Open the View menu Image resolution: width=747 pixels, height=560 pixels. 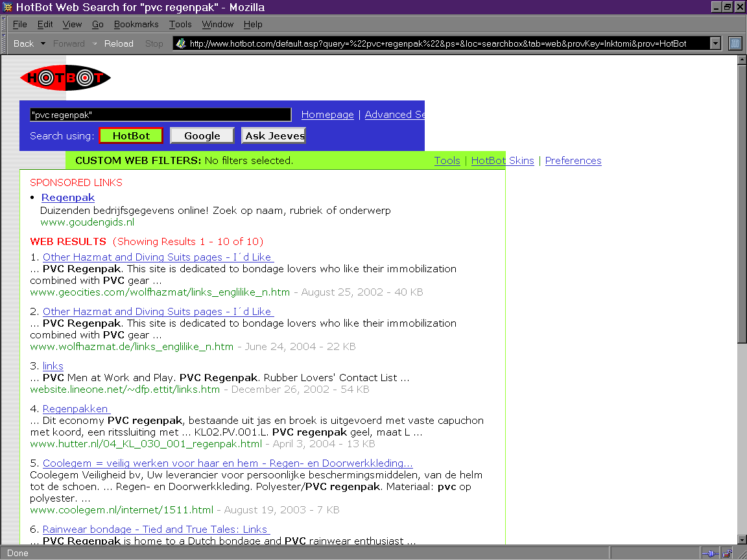72,24
